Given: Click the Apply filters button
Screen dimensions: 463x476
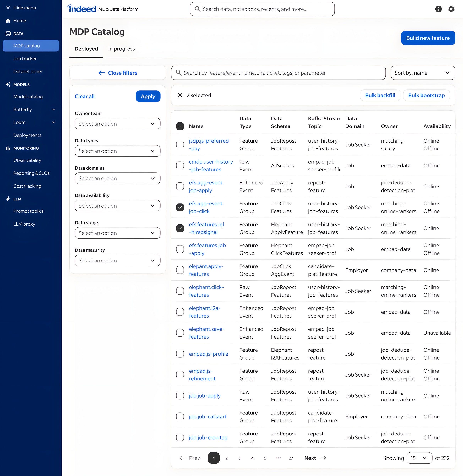Looking at the screenshot, I should tap(148, 96).
